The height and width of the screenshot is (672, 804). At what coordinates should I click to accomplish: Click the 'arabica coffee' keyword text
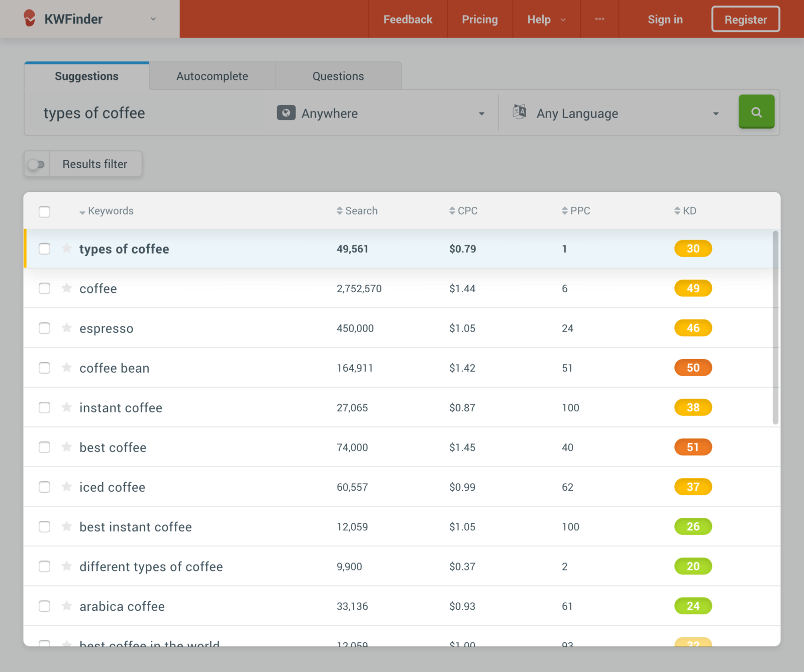122,606
